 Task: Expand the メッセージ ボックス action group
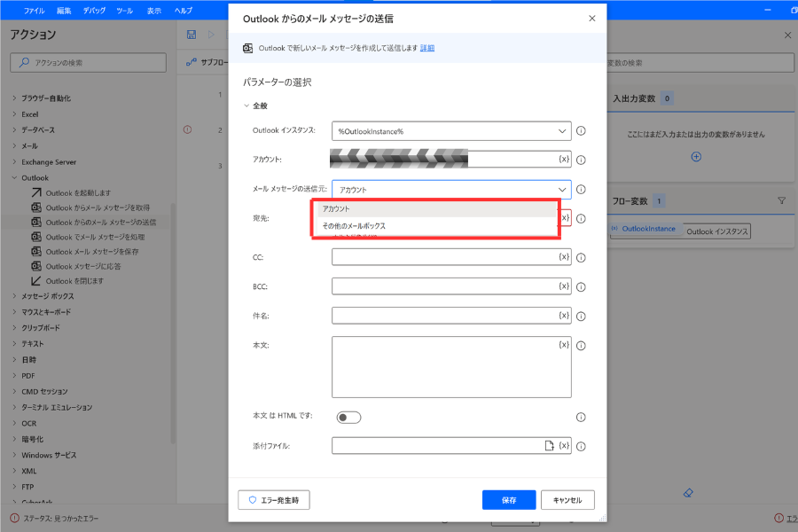[14, 296]
